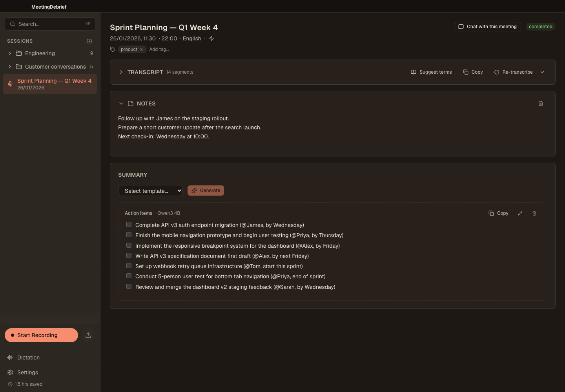Copy the Action Items summary
This screenshot has height=392, width=565.
498,213
